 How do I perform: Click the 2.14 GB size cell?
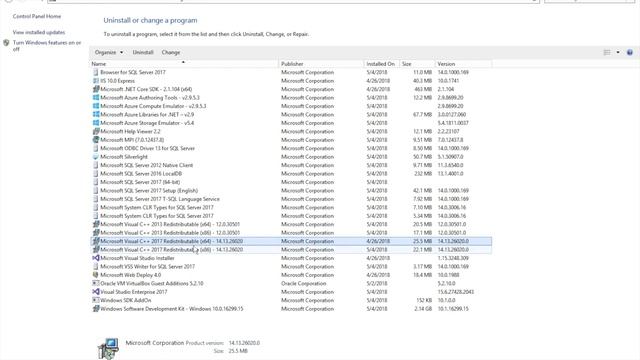(x=423, y=309)
